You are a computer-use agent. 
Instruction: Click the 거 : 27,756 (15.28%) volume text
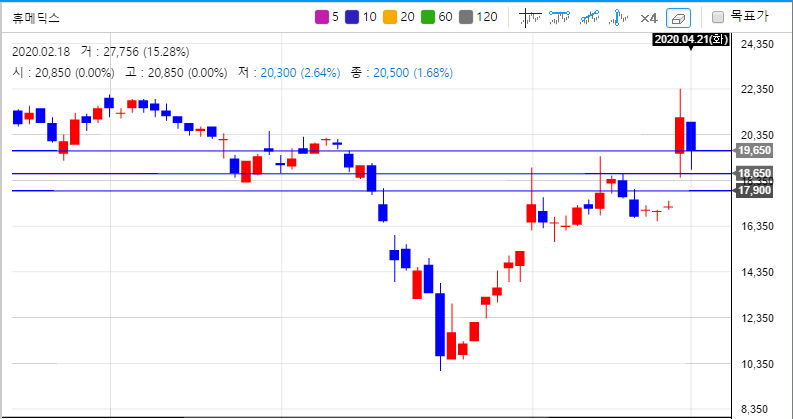pos(135,52)
